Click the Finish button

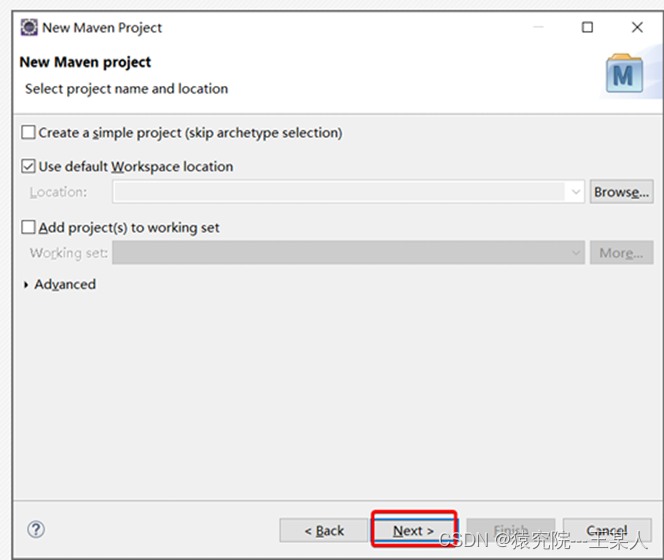511,530
